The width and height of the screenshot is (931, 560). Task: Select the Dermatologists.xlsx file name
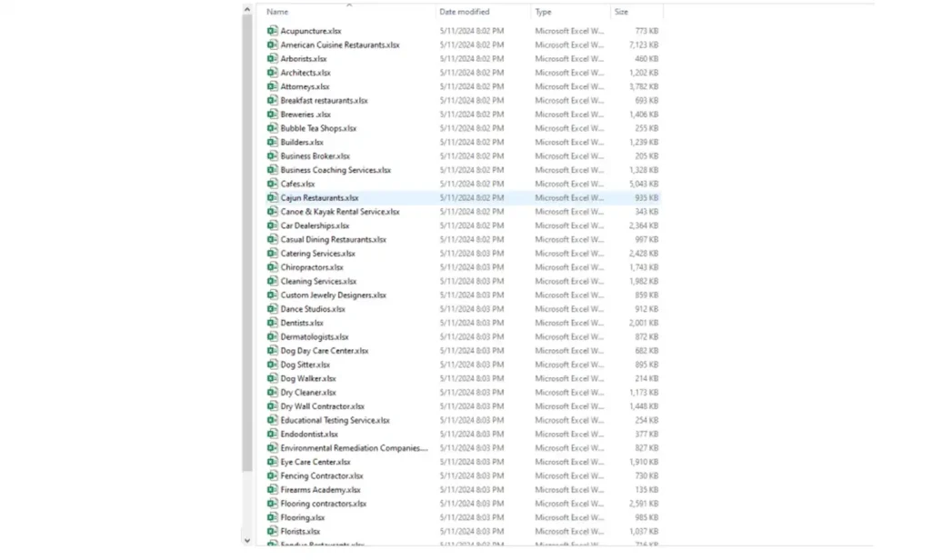(x=314, y=336)
